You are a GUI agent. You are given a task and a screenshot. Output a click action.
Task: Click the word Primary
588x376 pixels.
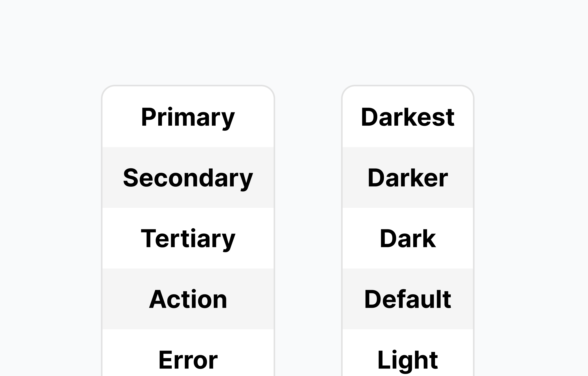pyautogui.click(x=188, y=117)
